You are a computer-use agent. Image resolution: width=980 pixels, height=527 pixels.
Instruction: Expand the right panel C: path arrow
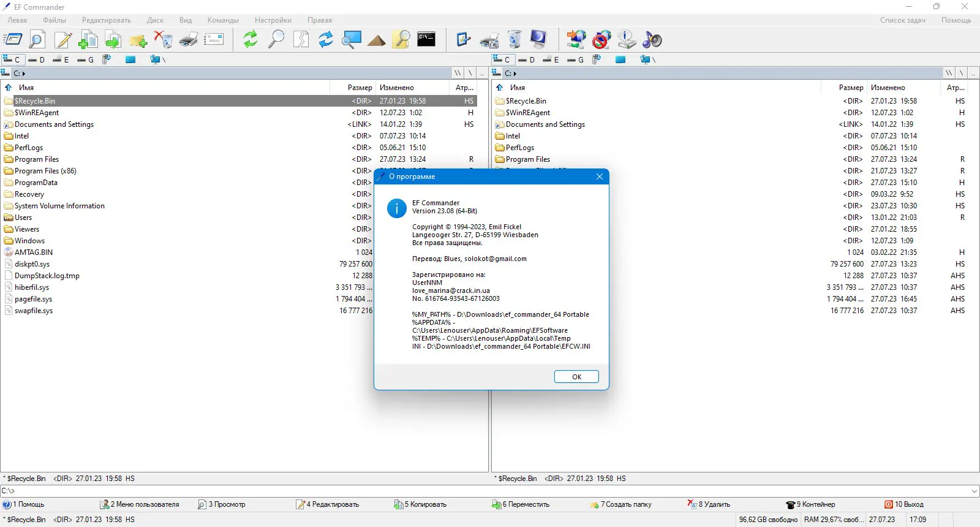515,74
